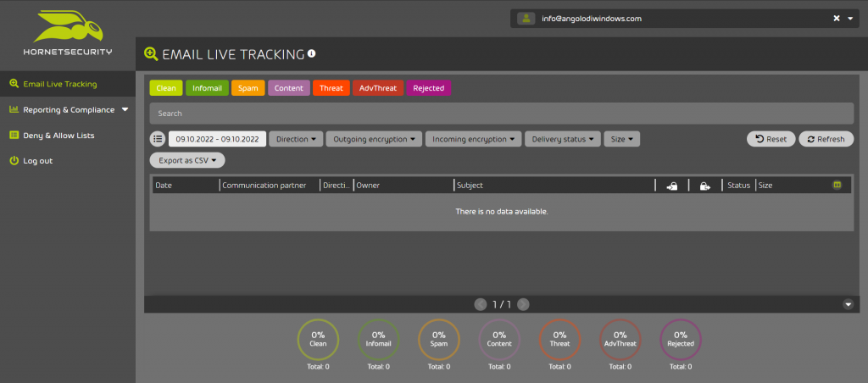Image resolution: width=868 pixels, height=383 pixels.
Task: Go to next page arrow
Action: pos(523,304)
